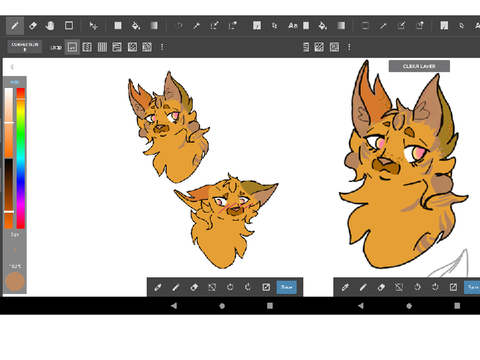Adjust saturation on the white-to-orange bar
This screenshot has width=480, height=360.
[x=9, y=122]
